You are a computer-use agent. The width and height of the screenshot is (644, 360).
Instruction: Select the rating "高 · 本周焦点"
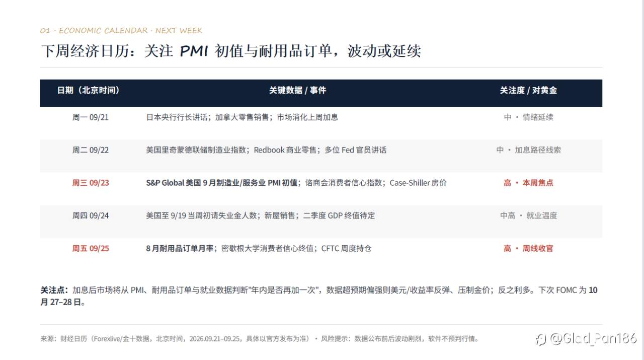coord(528,183)
